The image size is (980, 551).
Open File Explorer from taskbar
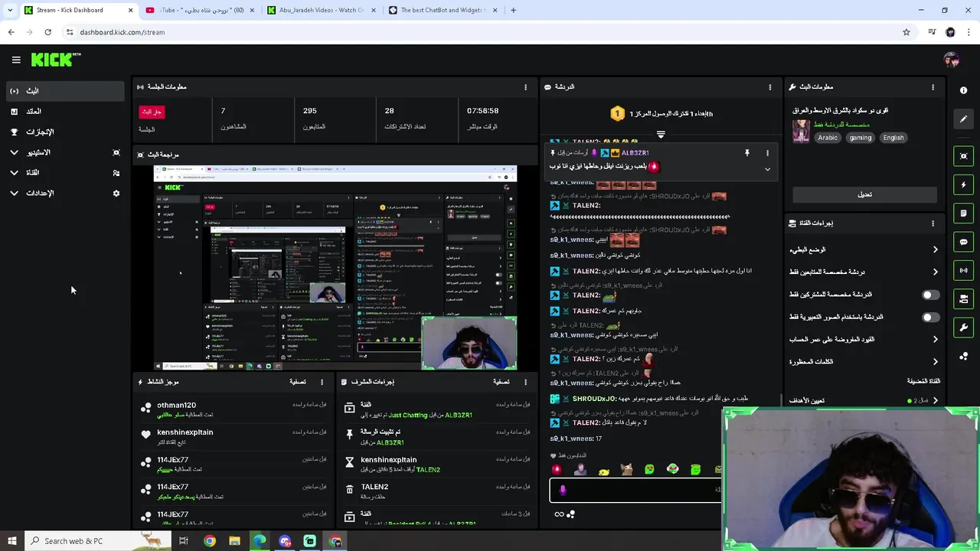pos(234,541)
